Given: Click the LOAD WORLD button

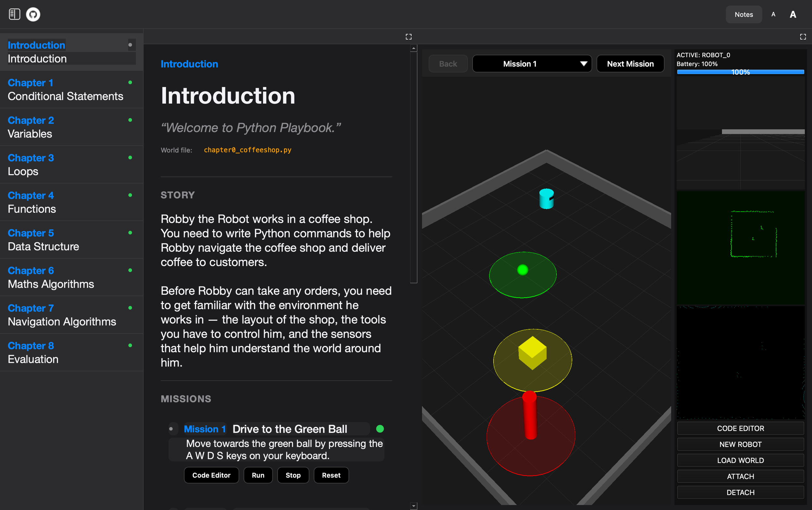Looking at the screenshot, I should tap(740, 460).
